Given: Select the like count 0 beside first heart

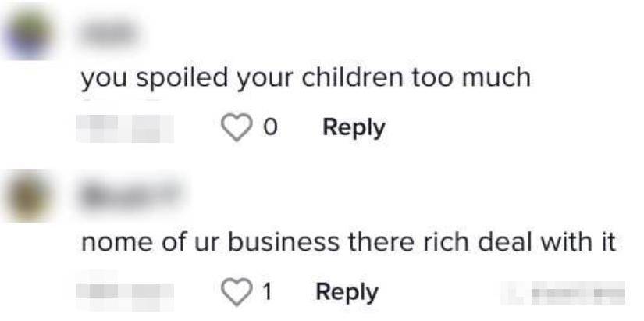Looking at the screenshot, I should pyautogui.click(x=270, y=128).
